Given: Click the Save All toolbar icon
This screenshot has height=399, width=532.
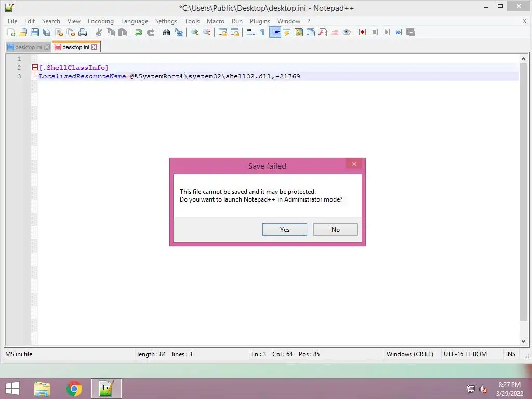Looking at the screenshot, I should pos(47,32).
